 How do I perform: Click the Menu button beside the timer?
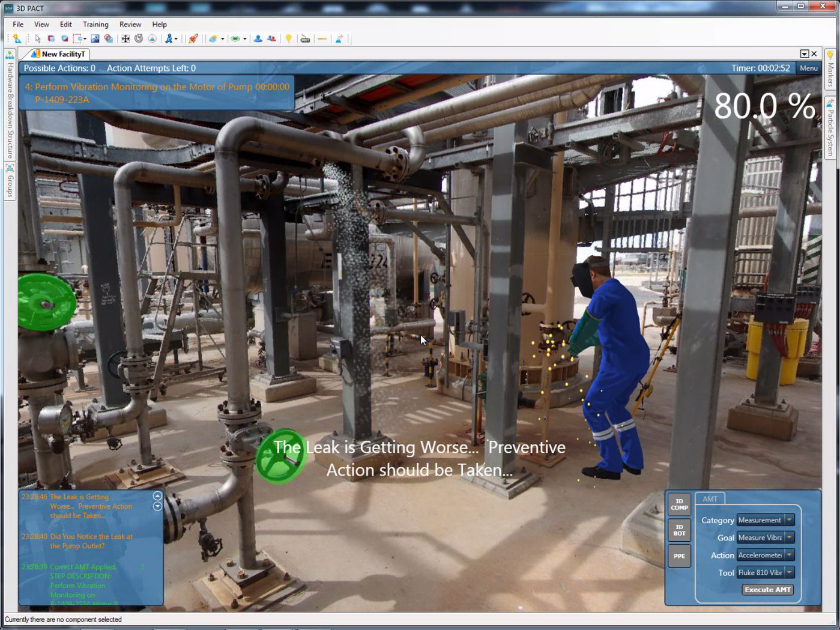click(x=808, y=68)
